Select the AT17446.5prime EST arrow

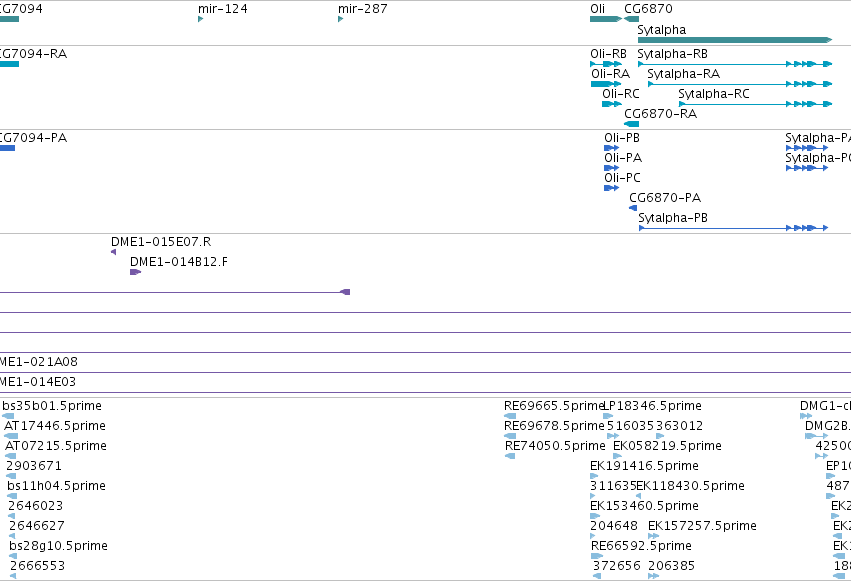click(11, 436)
